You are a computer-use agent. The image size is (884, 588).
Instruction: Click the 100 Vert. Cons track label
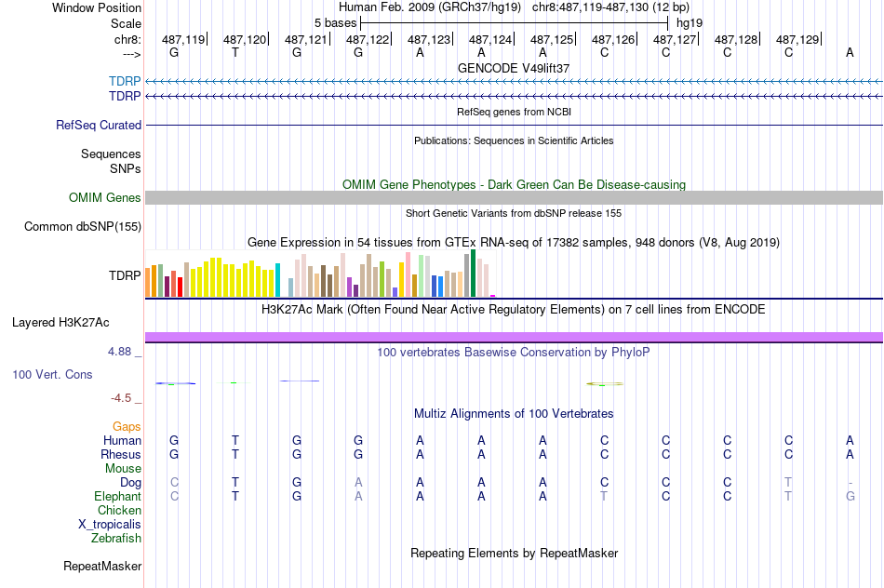52,374
